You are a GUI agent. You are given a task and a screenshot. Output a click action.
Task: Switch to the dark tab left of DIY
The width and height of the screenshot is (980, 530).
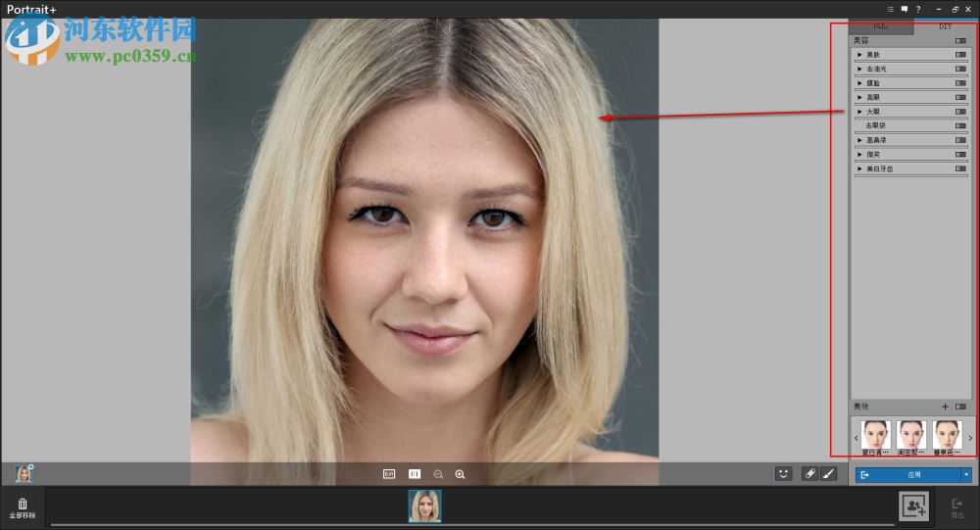tap(881, 26)
